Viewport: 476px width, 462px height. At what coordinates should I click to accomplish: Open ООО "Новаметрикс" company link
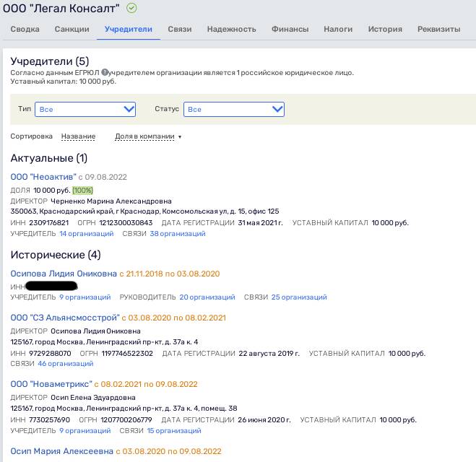click(51, 384)
